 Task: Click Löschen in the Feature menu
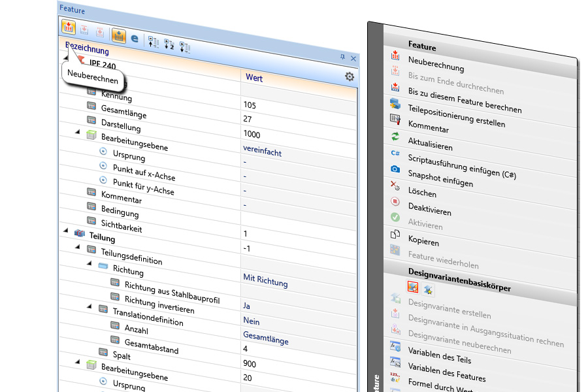tap(422, 193)
